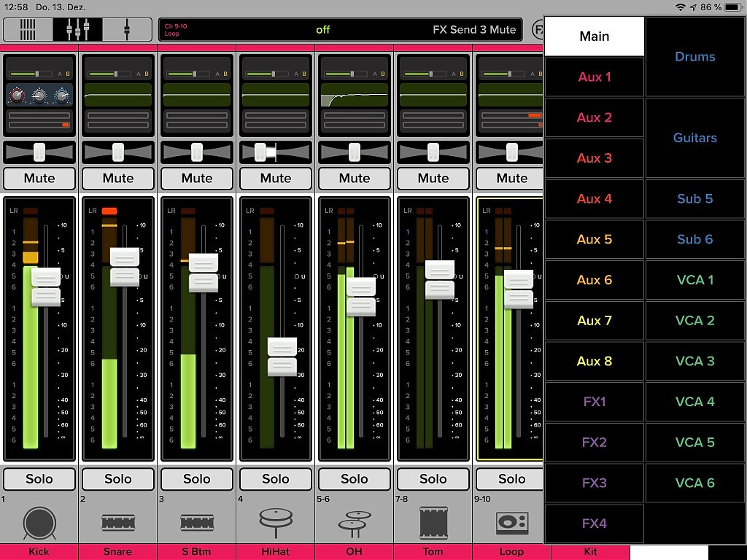Tap the OH overhead cymbals icon
Screen dimensions: 747x560
point(355,522)
